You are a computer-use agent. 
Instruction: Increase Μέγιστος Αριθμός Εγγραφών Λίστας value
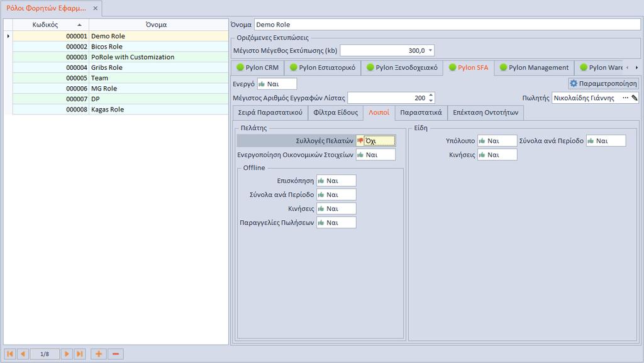point(431,95)
